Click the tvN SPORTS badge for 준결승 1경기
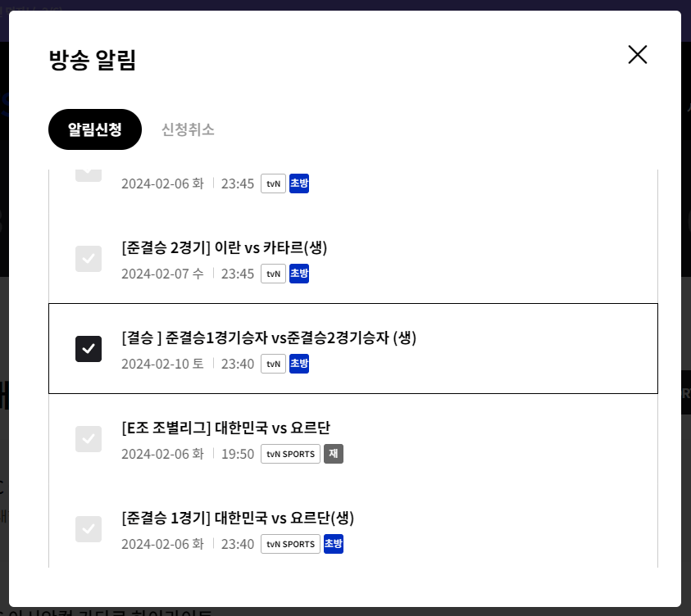This screenshot has width=691, height=616. 290,544
